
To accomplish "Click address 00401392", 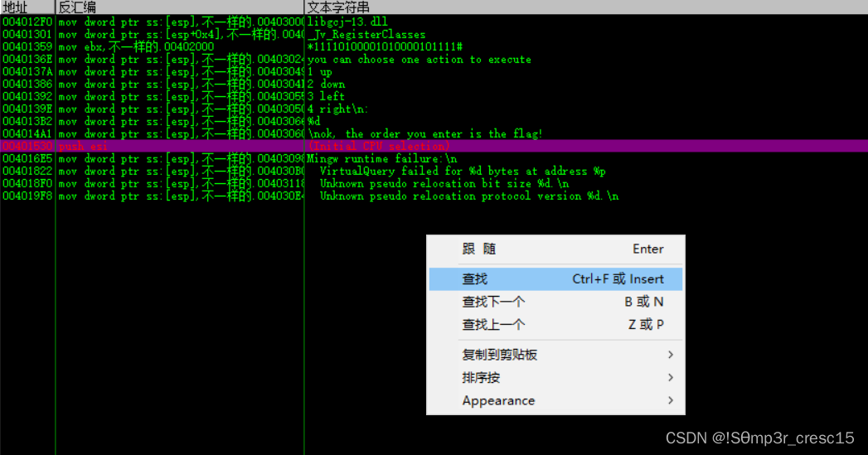I will coord(27,96).
